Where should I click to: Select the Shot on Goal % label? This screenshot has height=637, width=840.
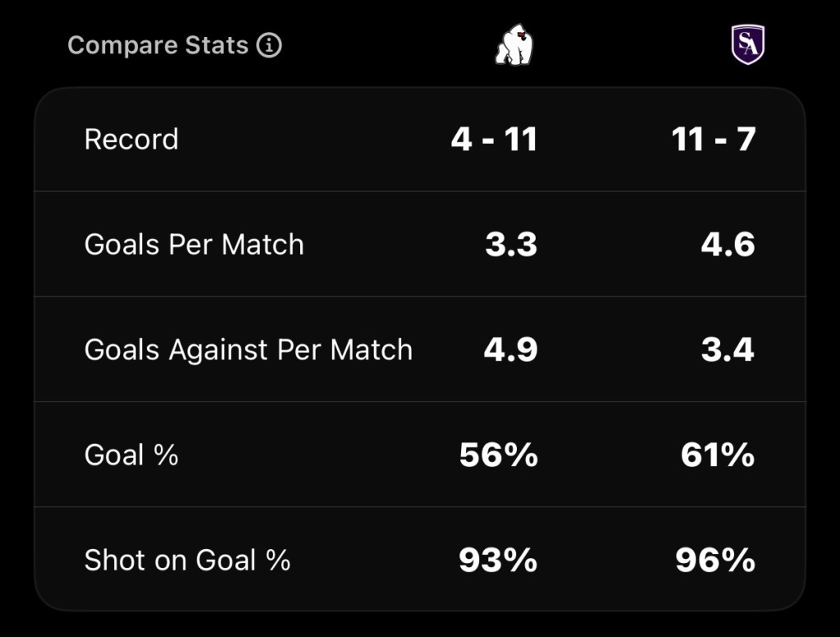tap(187, 560)
